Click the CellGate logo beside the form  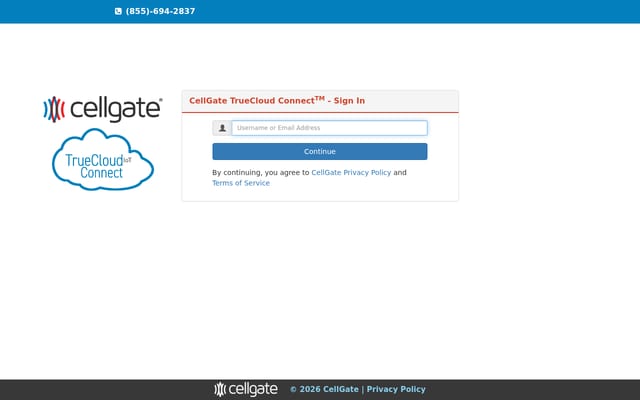point(103,109)
